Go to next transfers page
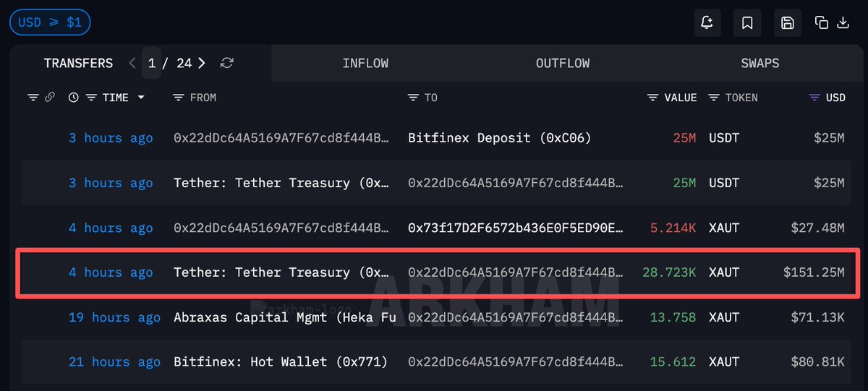The height and width of the screenshot is (391, 868). pyautogui.click(x=202, y=63)
